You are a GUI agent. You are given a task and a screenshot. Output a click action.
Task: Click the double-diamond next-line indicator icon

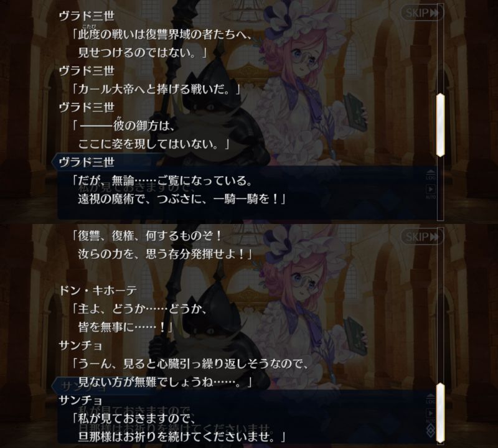pyautogui.click(x=431, y=432)
